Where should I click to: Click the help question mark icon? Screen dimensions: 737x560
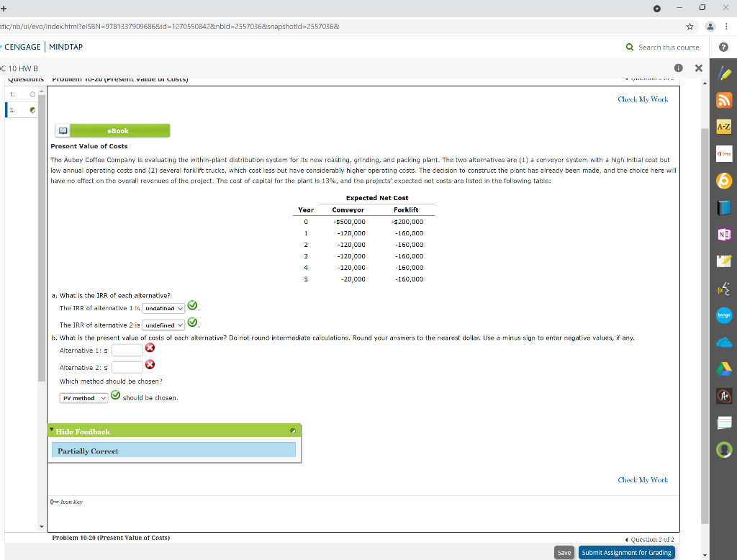(723, 47)
